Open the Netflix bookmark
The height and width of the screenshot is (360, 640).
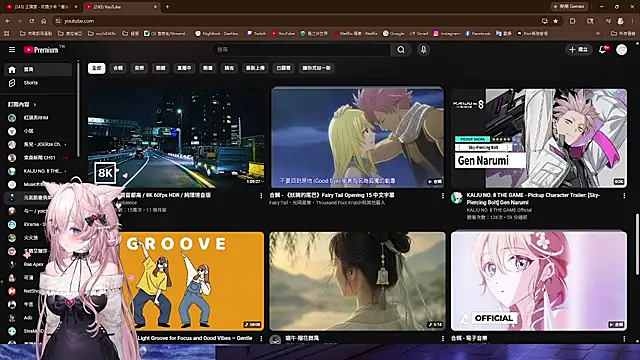click(356, 33)
